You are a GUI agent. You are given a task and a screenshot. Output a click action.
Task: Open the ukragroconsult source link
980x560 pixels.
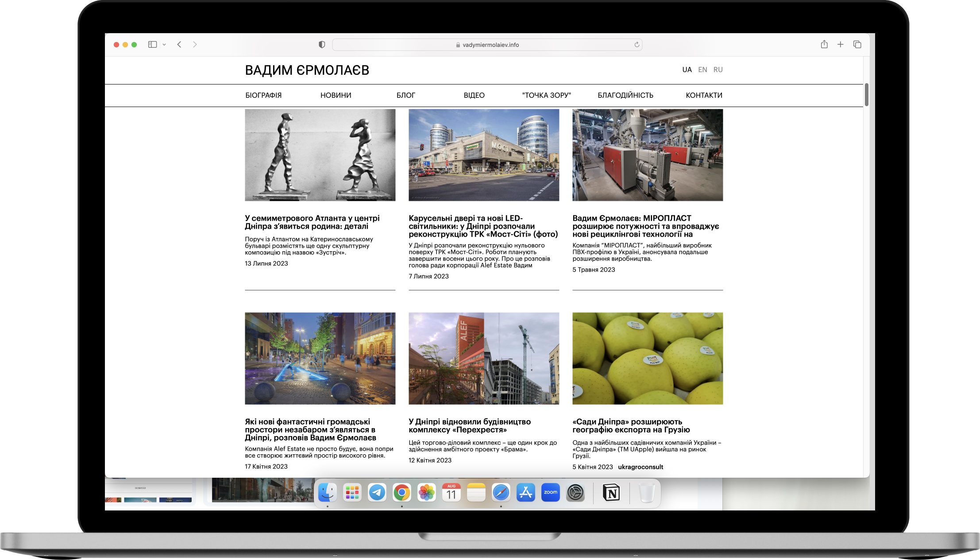pyautogui.click(x=640, y=467)
